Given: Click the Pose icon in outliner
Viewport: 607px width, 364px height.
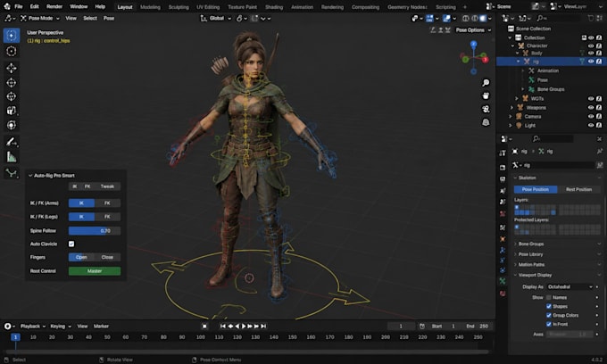Looking at the screenshot, I should 531,79.
